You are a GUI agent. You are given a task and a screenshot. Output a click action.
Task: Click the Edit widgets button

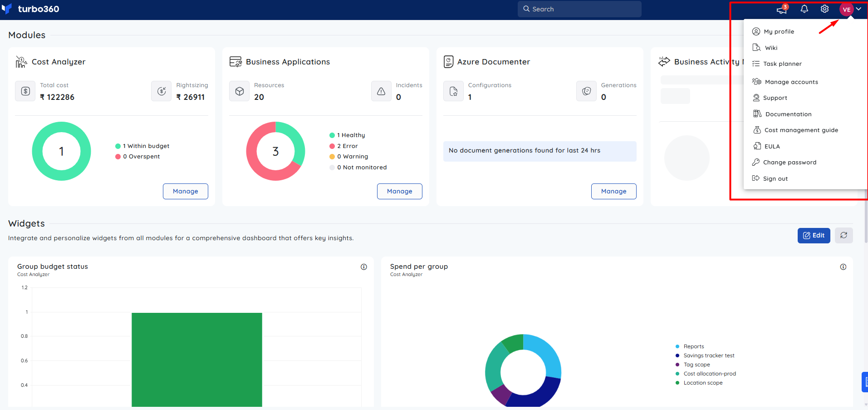click(x=814, y=236)
